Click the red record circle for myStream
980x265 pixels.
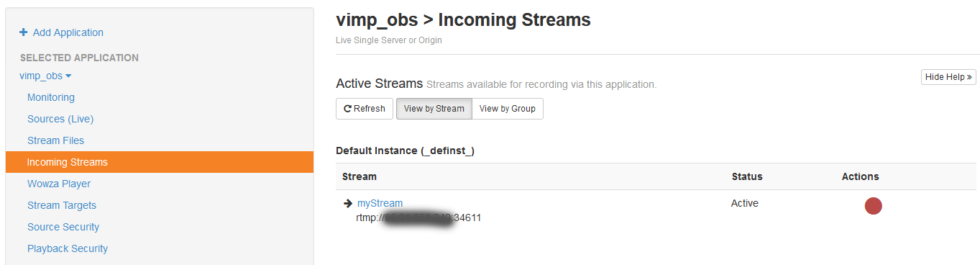tap(873, 206)
